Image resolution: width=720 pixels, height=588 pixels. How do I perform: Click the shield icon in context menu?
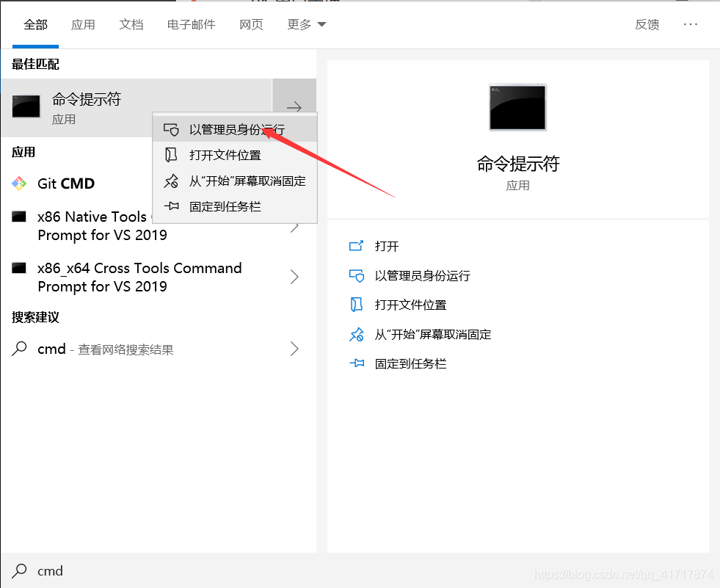tap(171, 129)
